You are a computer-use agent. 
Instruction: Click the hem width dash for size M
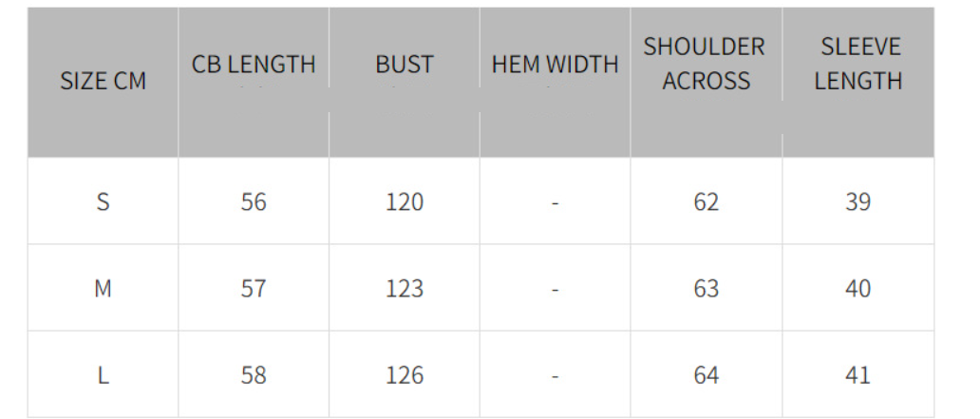(x=555, y=290)
